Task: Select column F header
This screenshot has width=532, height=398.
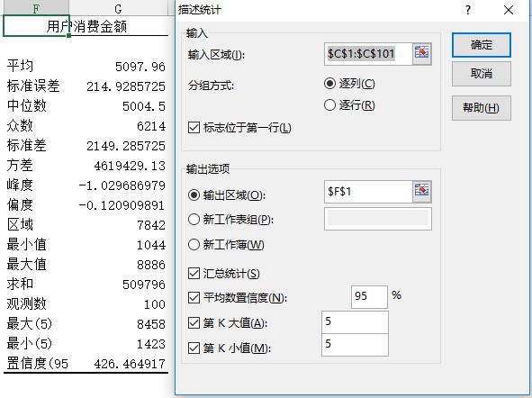Action: pos(36,8)
